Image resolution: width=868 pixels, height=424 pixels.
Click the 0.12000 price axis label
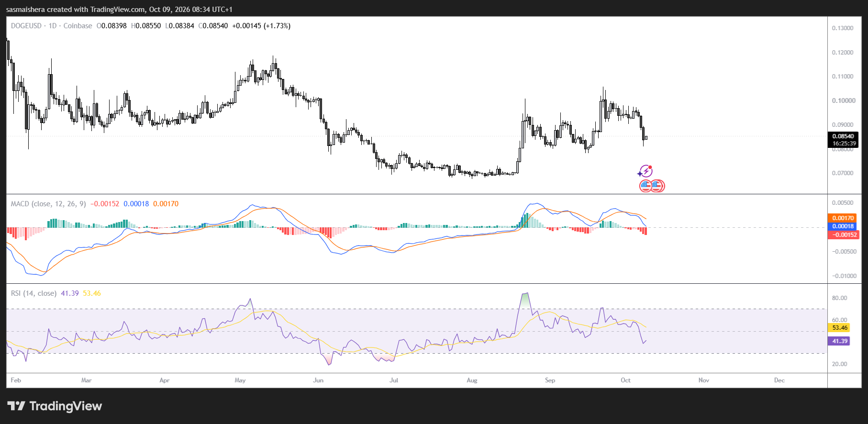coord(843,53)
